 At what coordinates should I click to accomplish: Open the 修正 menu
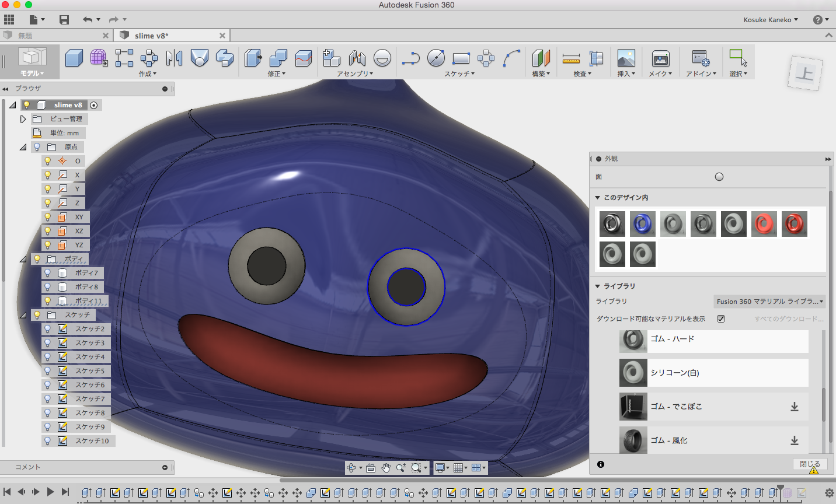click(x=276, y=74)
